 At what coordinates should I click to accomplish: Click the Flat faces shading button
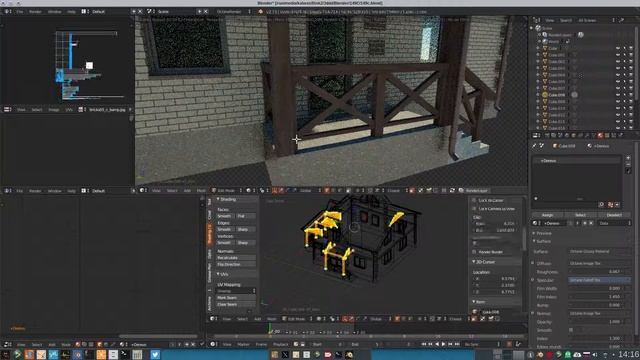(x=246, y=216)
